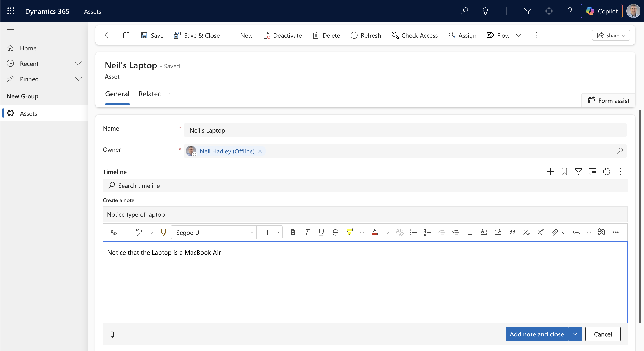Click the user profile avatar in header
Image resolution: width=644 pixels, height=351 pixels.
(x=633, y=11)
